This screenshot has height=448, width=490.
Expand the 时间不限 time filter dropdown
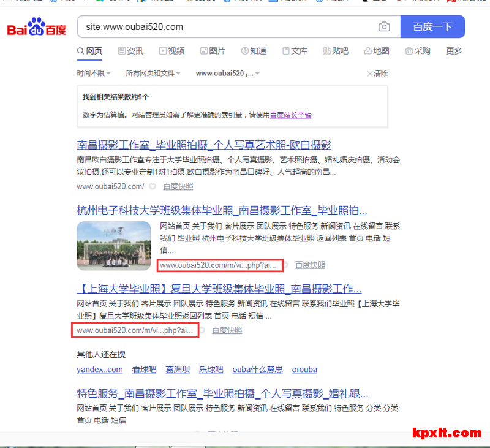[93, 74]
